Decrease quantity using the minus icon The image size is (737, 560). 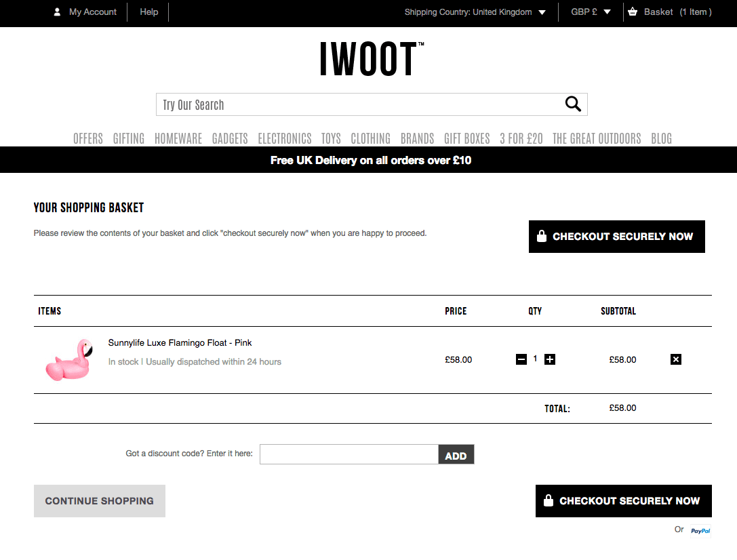tap(521, 359)
